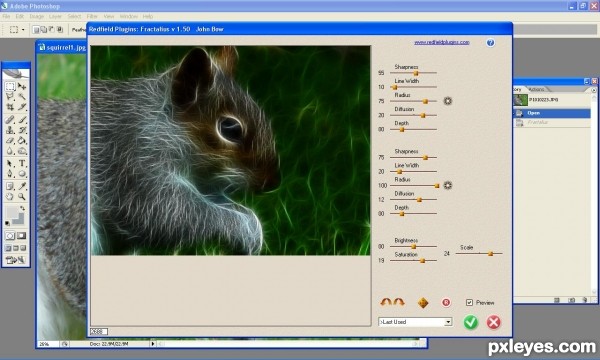Open document status bar arrow menu
The height and width of the screenshot is (360, 600).
pyautogui.click(x=153, y=344)
